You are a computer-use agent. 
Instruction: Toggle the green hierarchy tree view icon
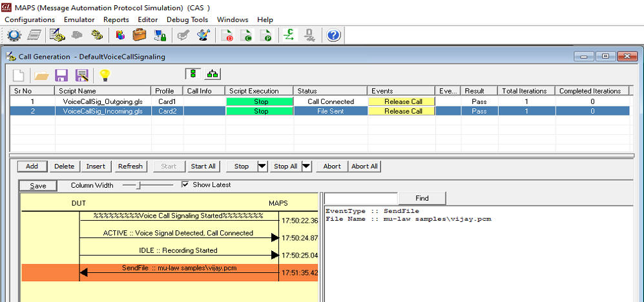tap(213, 74)
